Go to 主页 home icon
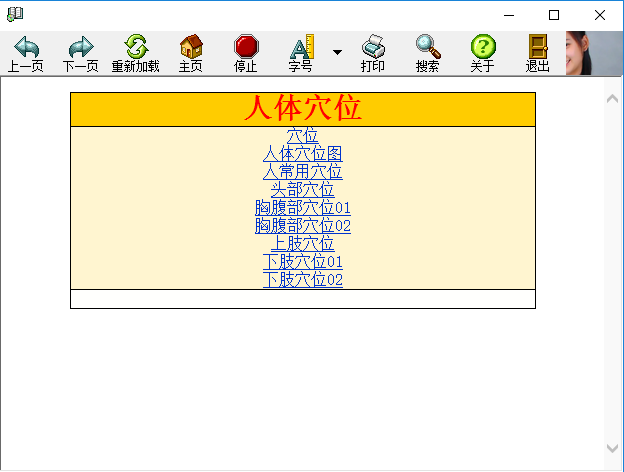624x472 pixels. point(190,47)
